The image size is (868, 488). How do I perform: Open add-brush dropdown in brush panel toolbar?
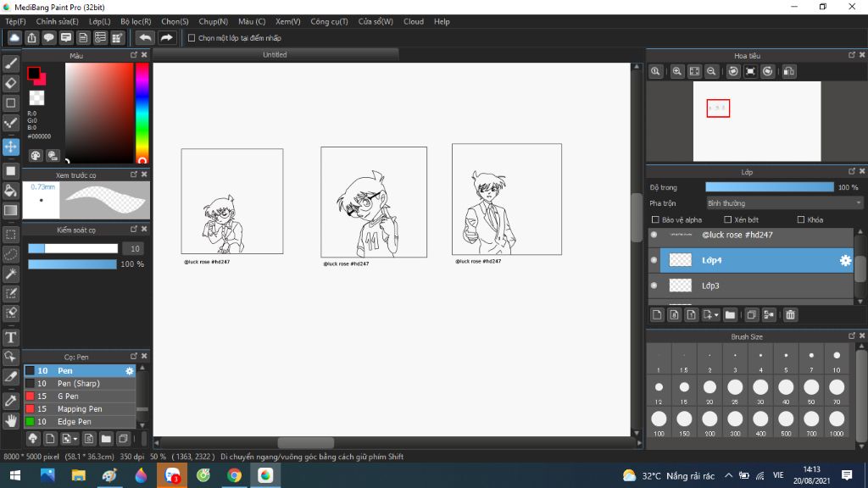75,439
